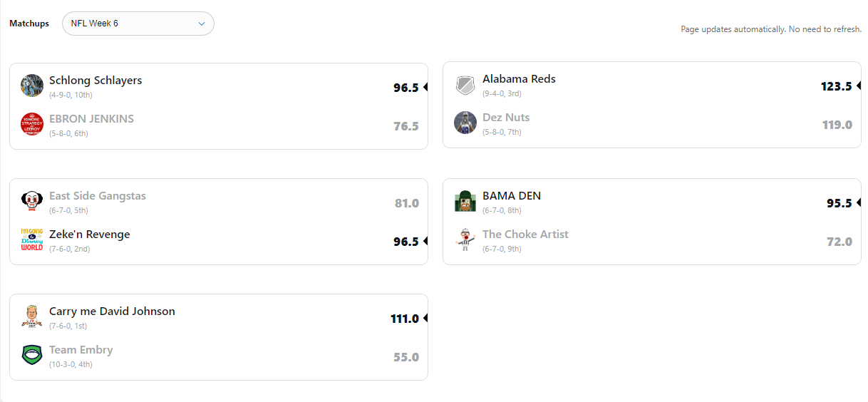The height and width of the screenshot is (402, 868).
Task: Click Carry me David Johnson avatar
Action: pyautogui.click(x=32, y=316)
